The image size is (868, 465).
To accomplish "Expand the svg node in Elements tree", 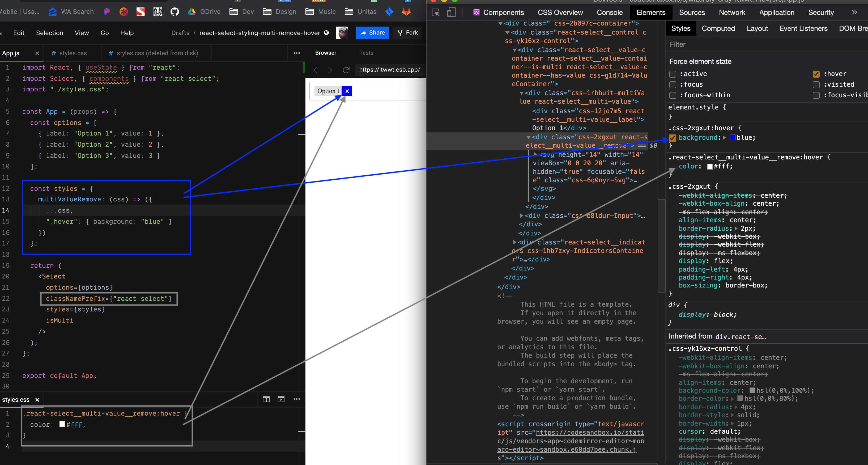I will click(535, 155).
